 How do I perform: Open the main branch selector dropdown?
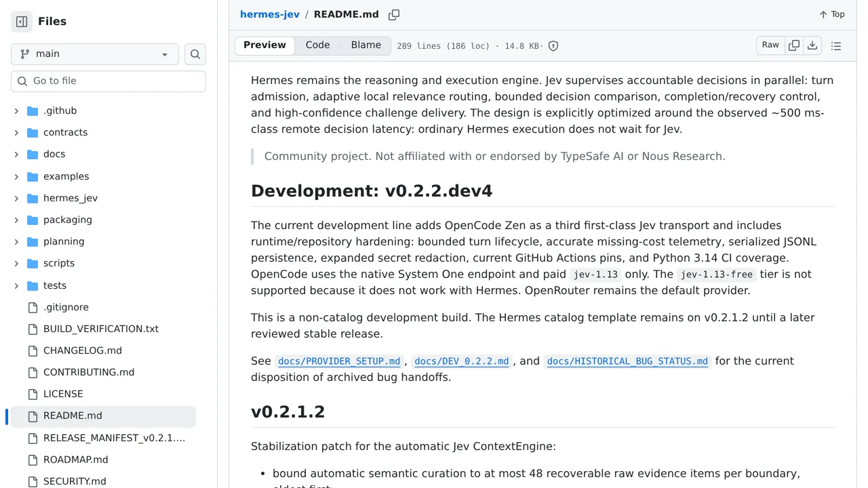pos(95,54)
